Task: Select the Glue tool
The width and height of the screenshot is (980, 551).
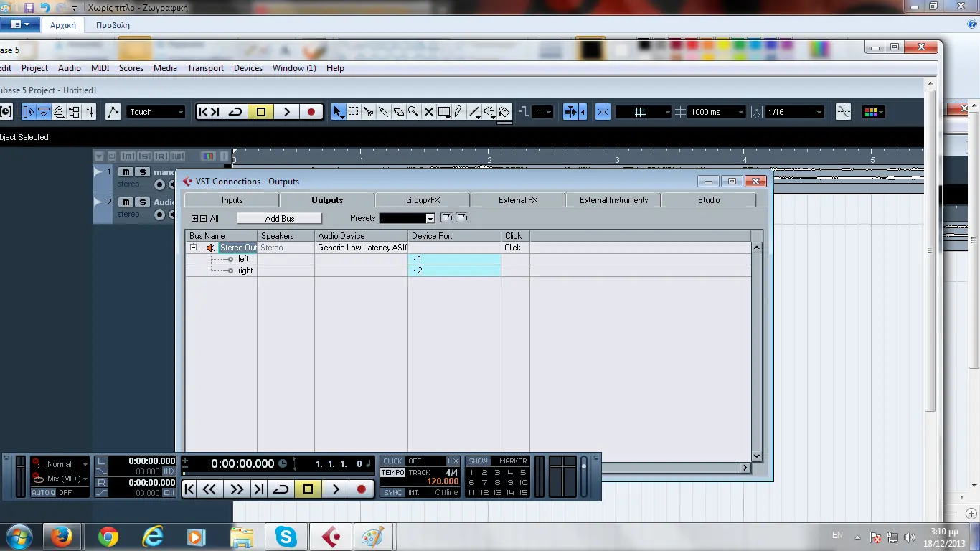Action: click(384, 112)
